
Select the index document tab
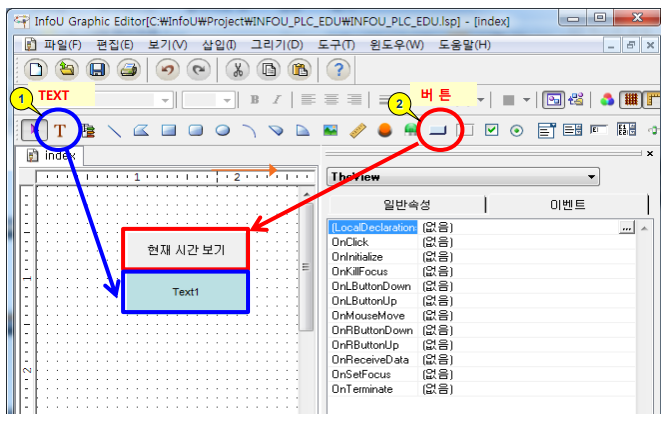[51, 155]
